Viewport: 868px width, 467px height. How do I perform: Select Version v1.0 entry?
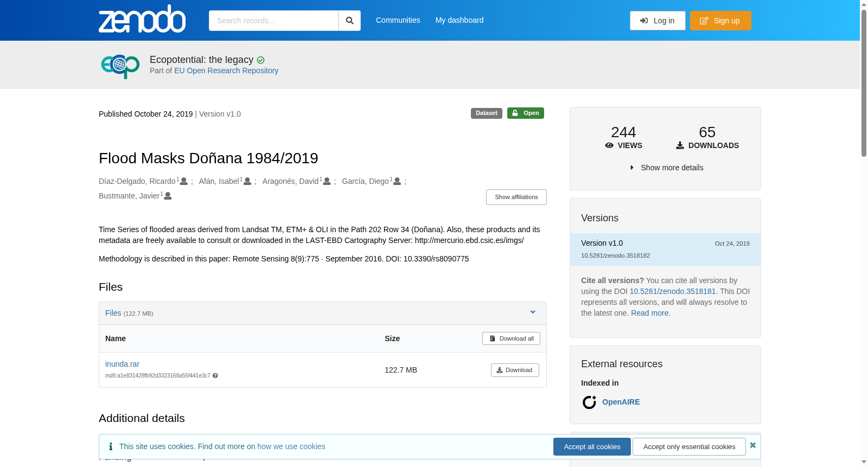(x=665, y=249)
